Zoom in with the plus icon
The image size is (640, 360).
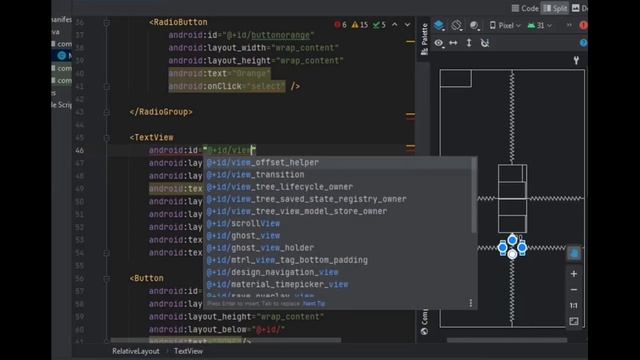pos(574,274)
